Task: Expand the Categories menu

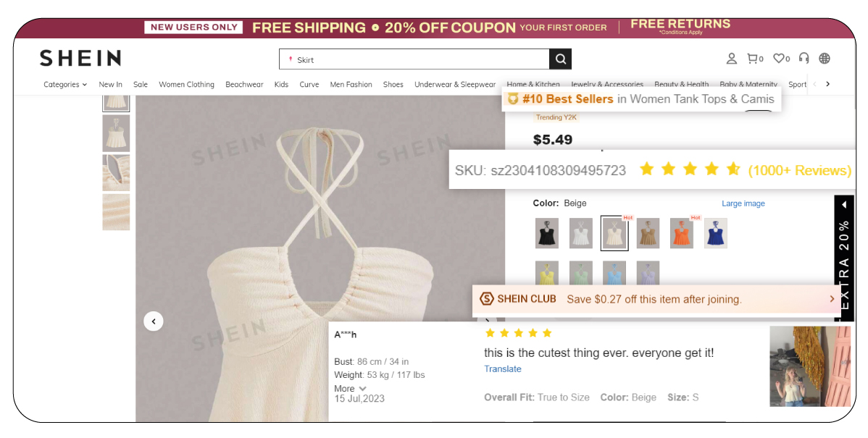Action: tap(64, 84)
